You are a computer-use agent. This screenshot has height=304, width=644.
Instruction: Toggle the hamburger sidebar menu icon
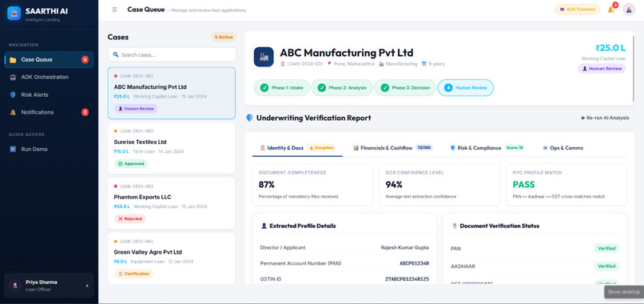pyautogui.click(x=114, y=10)
